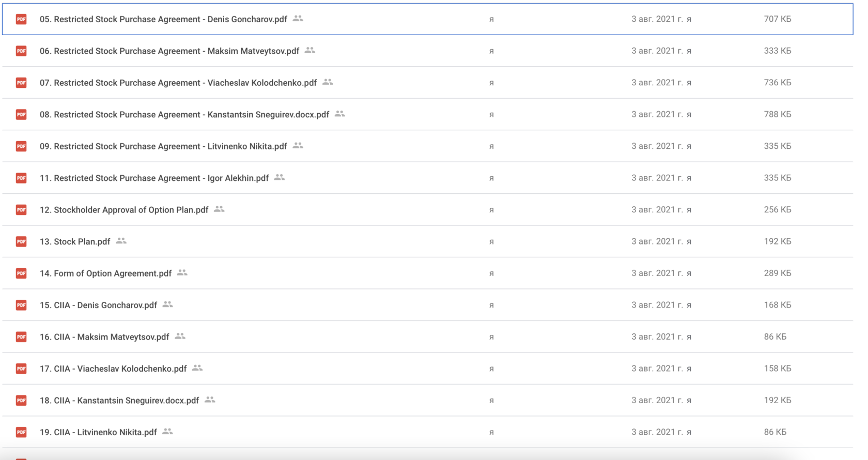The height and width of the screenshot is (460, 868).
Task: Click the 707 КБ file size value
Action: point(778,19)
